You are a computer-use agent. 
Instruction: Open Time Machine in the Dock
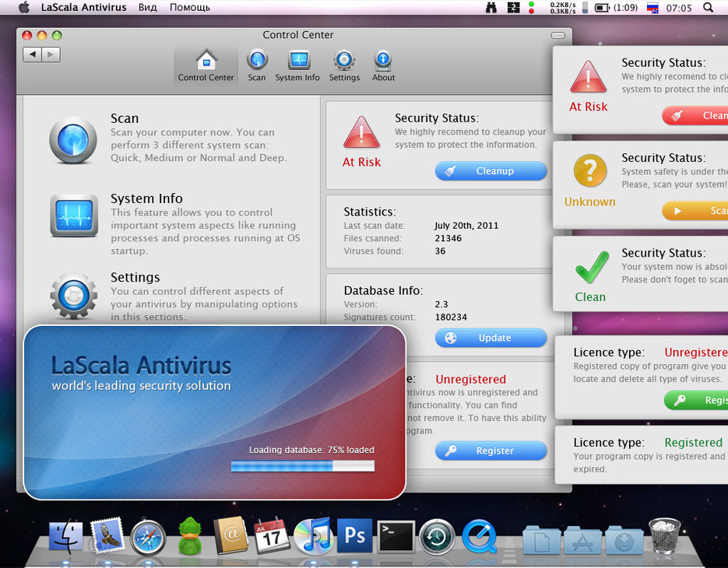437,538
